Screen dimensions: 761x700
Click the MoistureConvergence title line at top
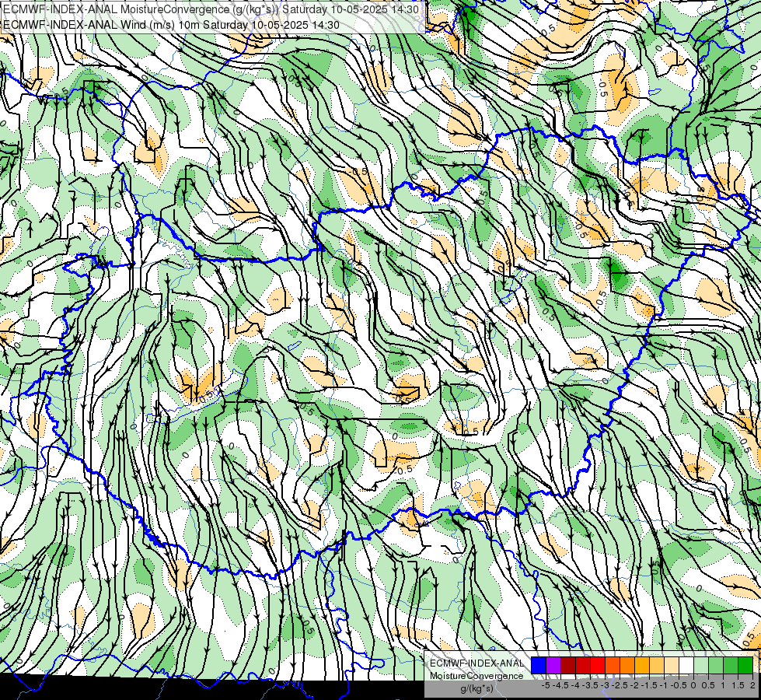[x=211, y=9]
